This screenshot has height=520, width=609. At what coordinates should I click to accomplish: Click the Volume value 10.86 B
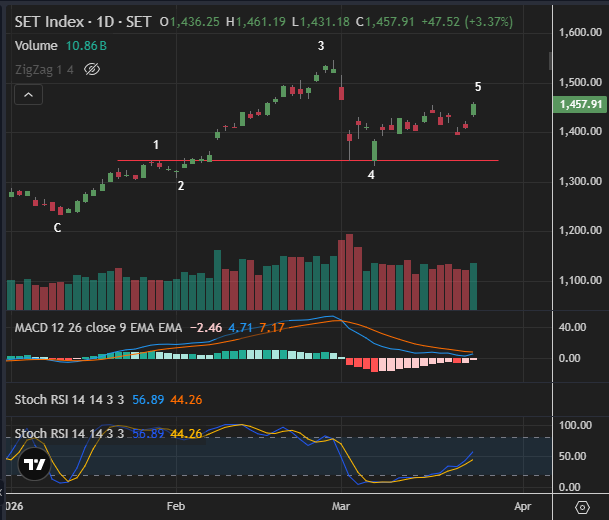click(x=86, y=46)
